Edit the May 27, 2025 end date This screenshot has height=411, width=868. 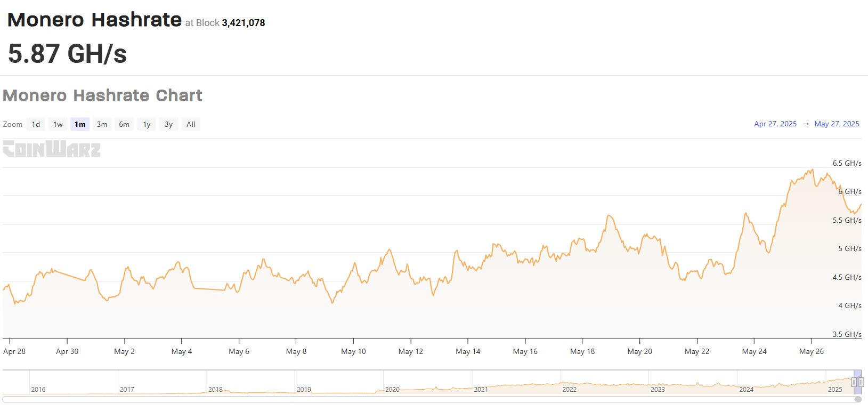click(x=837, y=124)
